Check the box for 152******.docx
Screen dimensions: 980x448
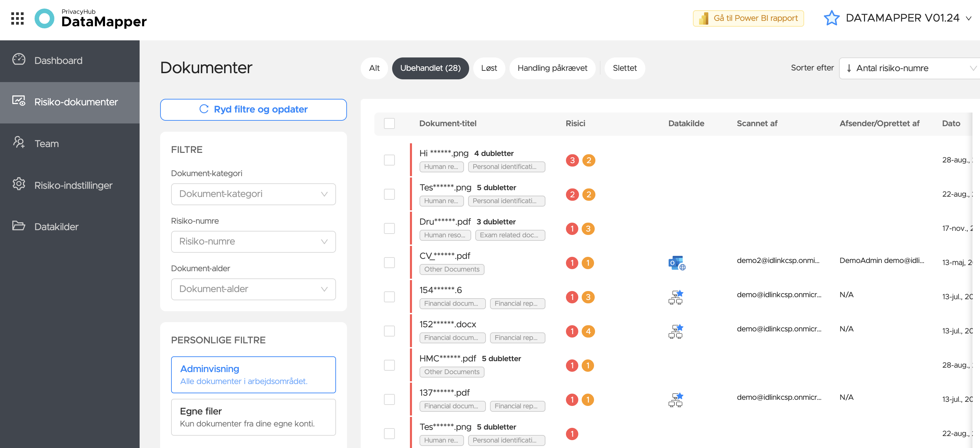tap(389, 331)
